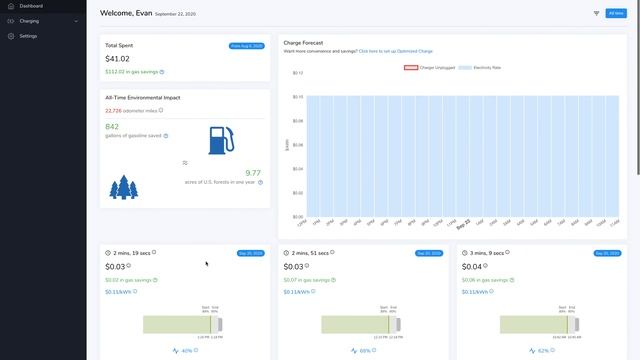This screenshot has width=640, height=360.
Task: Click the info icon next to 2 mins, 51 secs
Action: click(x=332, y=252)
